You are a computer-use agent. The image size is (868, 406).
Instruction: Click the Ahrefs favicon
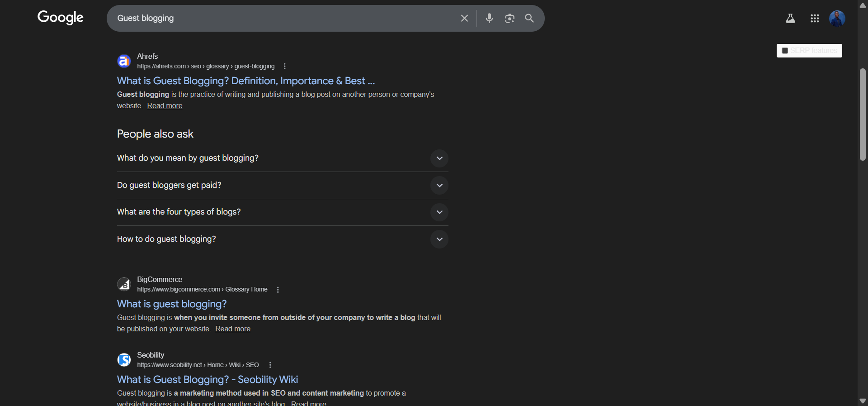click(x=124, y=61)
